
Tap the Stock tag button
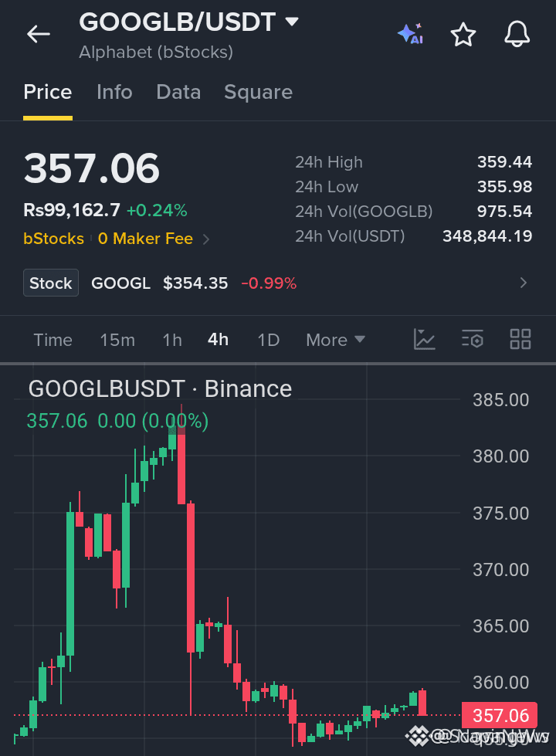[x=51, y=283]
